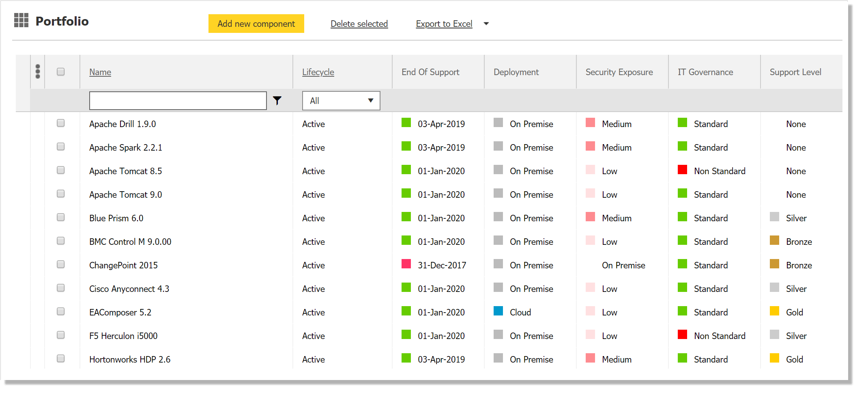Click Delete selected link

point(359,24)
